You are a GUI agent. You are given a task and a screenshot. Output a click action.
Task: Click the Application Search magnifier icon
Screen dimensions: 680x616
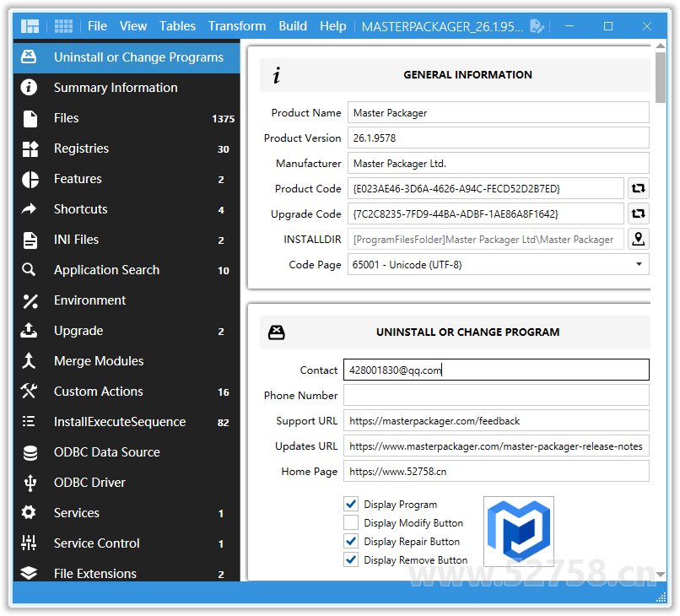(29, 269)
